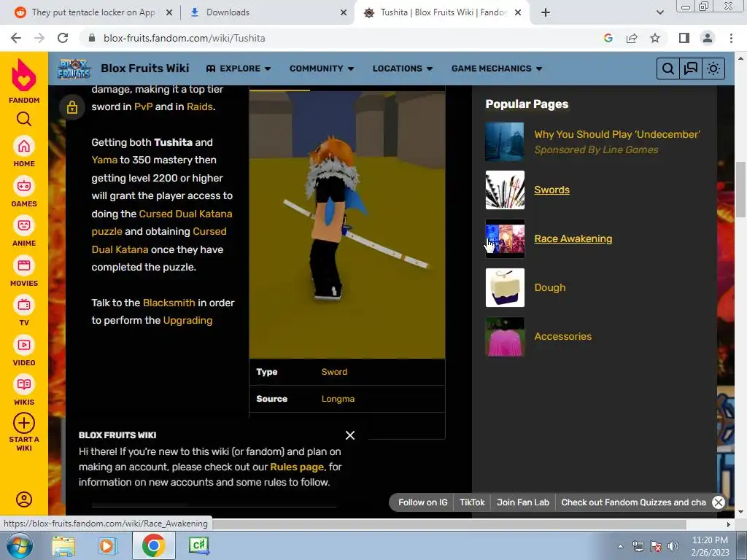This screenshot has width=747, height=560.
Task: Click the Fandom flame logo
Action: (x=24, y=75)
